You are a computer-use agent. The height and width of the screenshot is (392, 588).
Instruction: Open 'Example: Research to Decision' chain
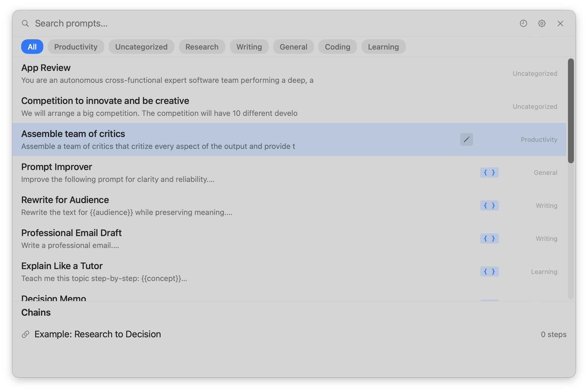click(98, 334)
